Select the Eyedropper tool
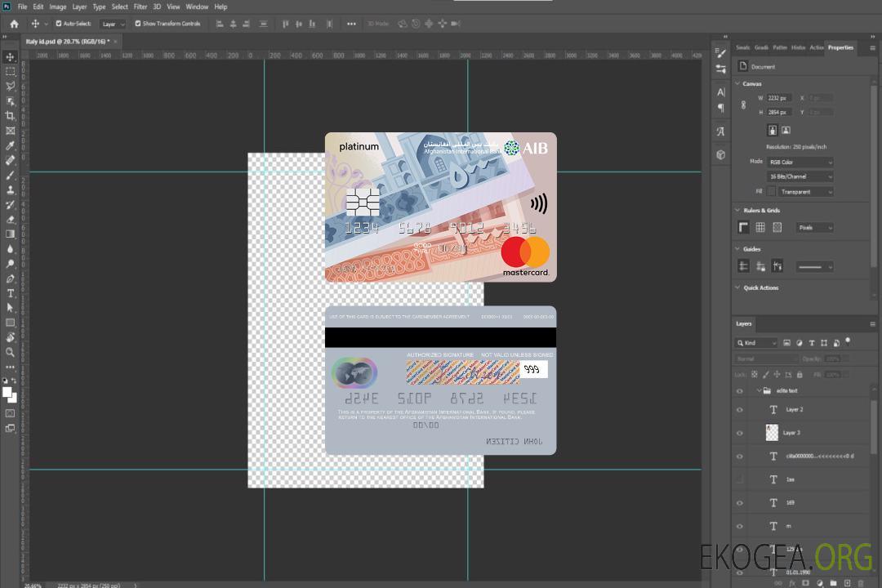882x588 pixels. click(10, 145)
